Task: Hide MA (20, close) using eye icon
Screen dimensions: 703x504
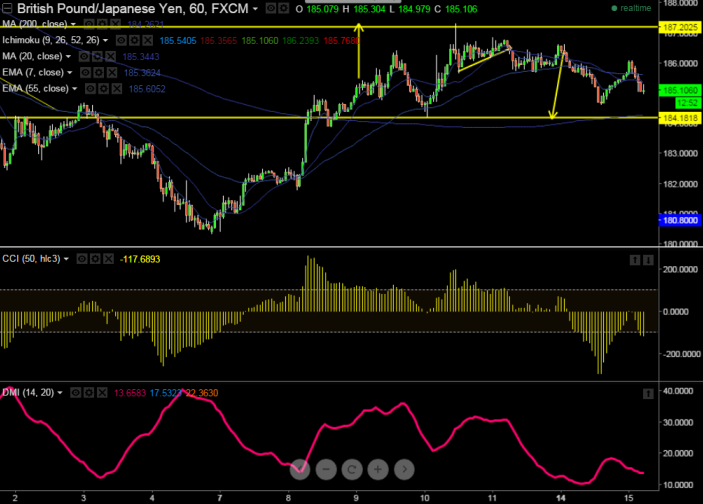Action: pyautogui.click(x=84, y=56)
